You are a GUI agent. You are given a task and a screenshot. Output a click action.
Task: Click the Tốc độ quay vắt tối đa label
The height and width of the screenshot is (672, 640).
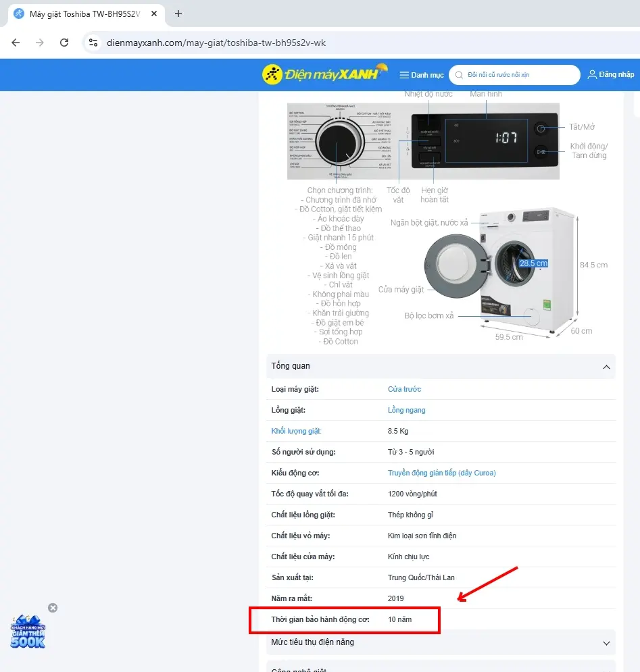coord(310,494)
